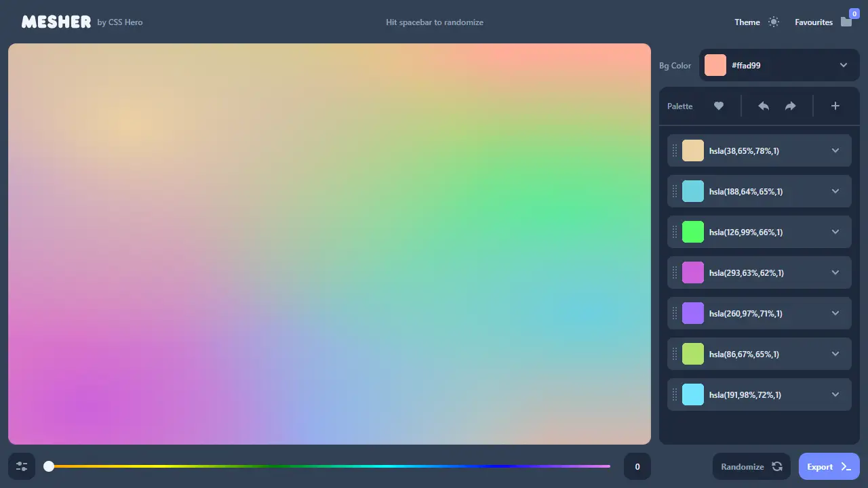Expand the Bg Color dropdown chevron
The height and width of the screenshot is (488, 868).
pyautogui.click(x=844, y=65)
